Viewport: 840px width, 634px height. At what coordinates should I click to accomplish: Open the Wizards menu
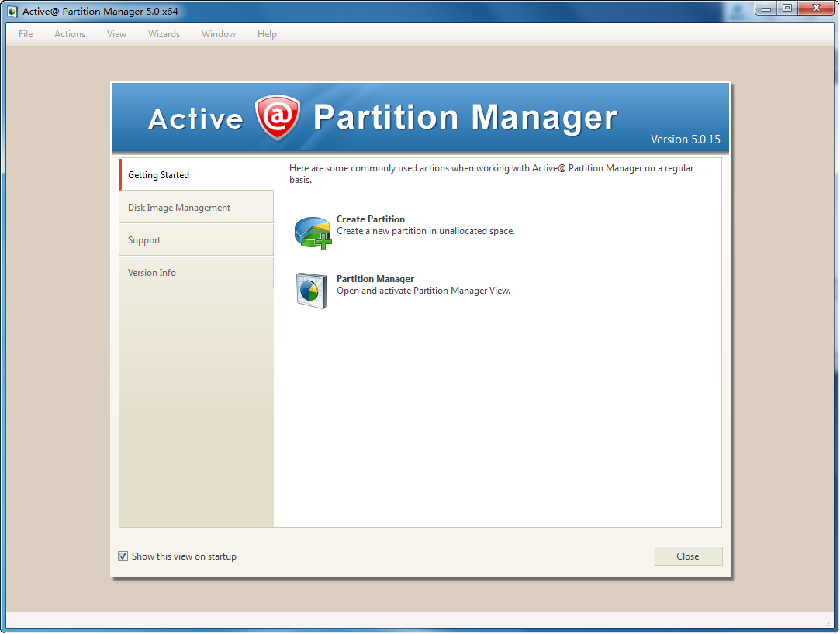click(x=164, y=34)
